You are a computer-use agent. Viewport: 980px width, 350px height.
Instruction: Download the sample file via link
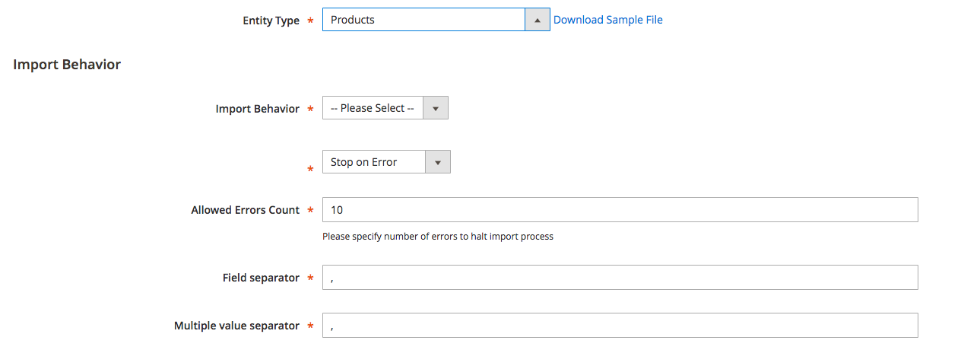607,20
